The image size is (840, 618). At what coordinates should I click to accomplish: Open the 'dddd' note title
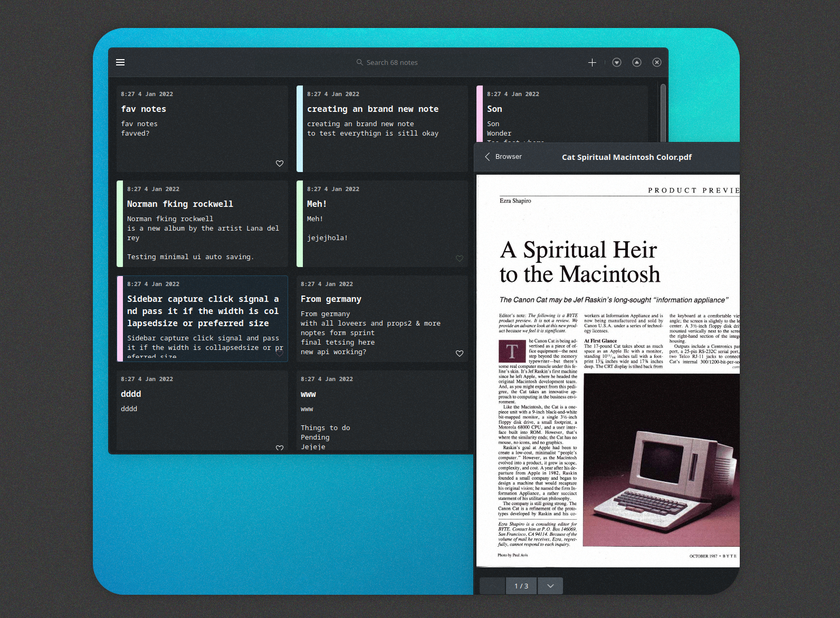(x=131, y=394)
